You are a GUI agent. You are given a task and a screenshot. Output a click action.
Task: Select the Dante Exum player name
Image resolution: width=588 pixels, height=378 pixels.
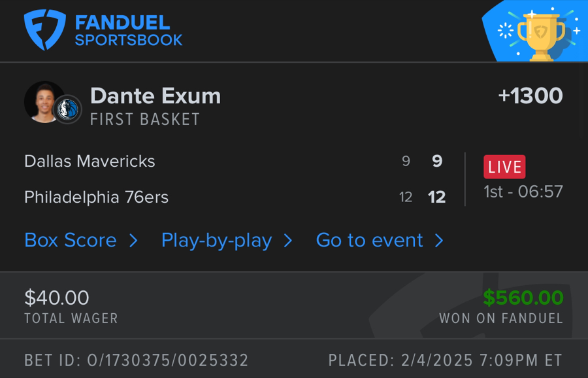coord(155,96)
